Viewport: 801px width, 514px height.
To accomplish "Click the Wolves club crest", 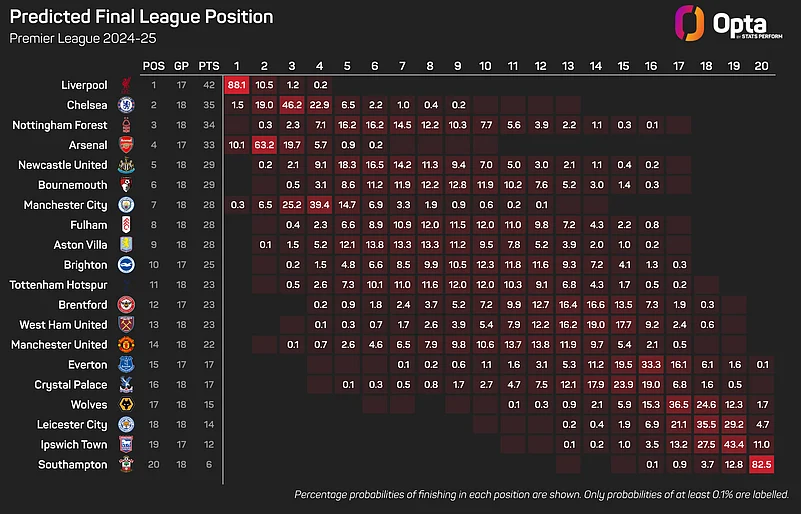I will tap(125, 405).
